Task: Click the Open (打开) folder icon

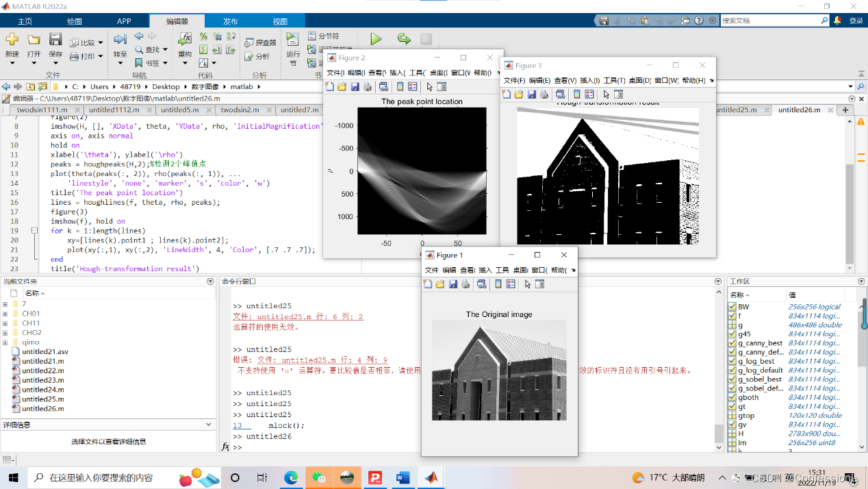Action: [x=34, y=40]
